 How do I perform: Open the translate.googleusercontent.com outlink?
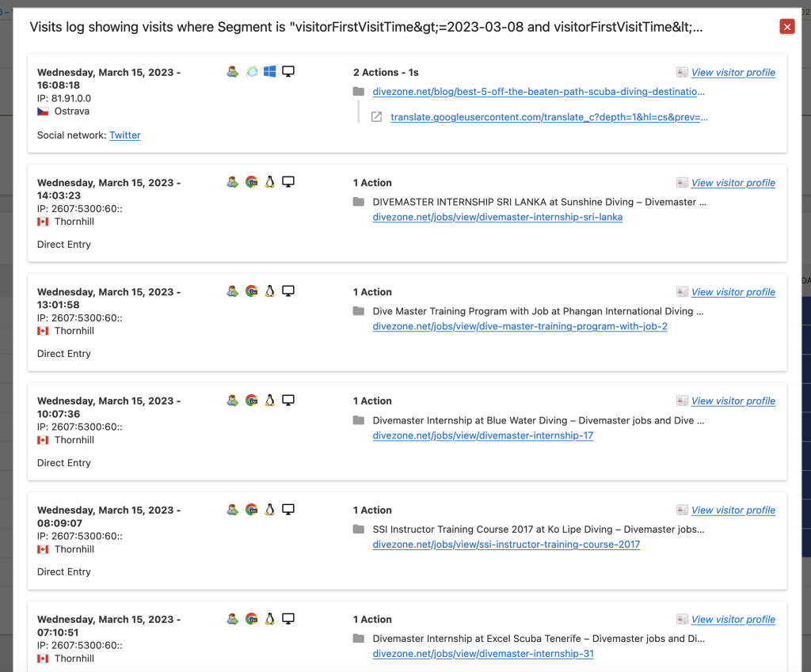click(547, 116)
